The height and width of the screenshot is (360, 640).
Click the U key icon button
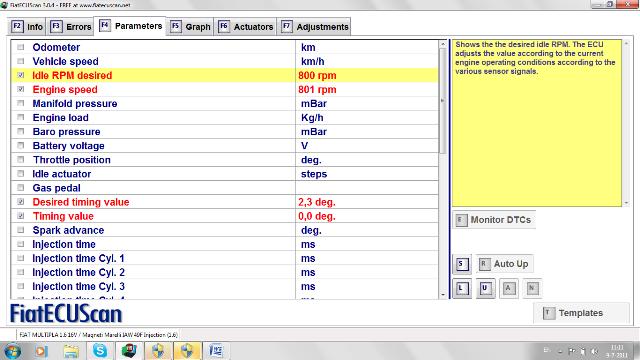[485, 289]
